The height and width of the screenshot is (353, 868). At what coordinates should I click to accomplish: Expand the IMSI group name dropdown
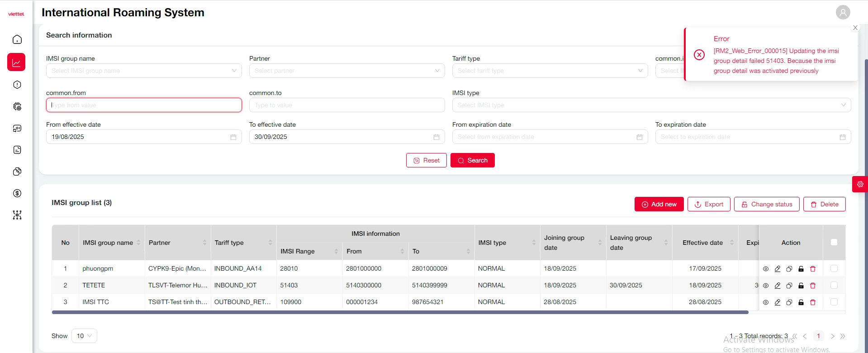pos(144,71)
